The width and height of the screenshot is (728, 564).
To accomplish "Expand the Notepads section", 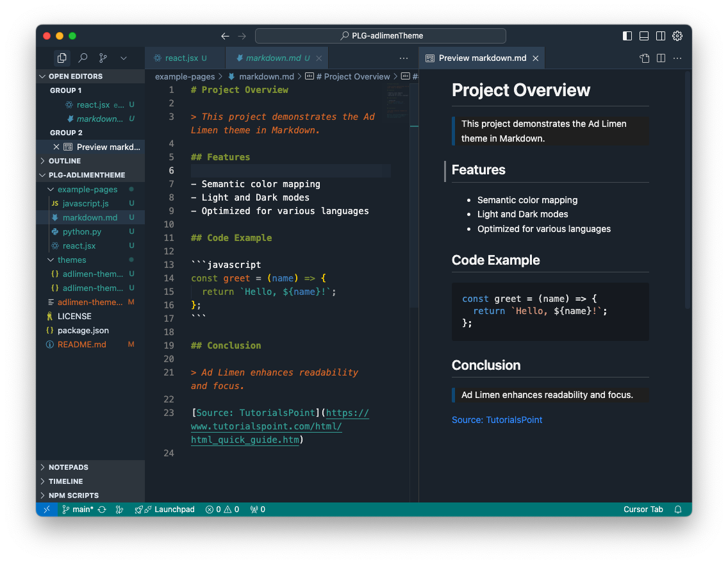I will click(90, 467).
